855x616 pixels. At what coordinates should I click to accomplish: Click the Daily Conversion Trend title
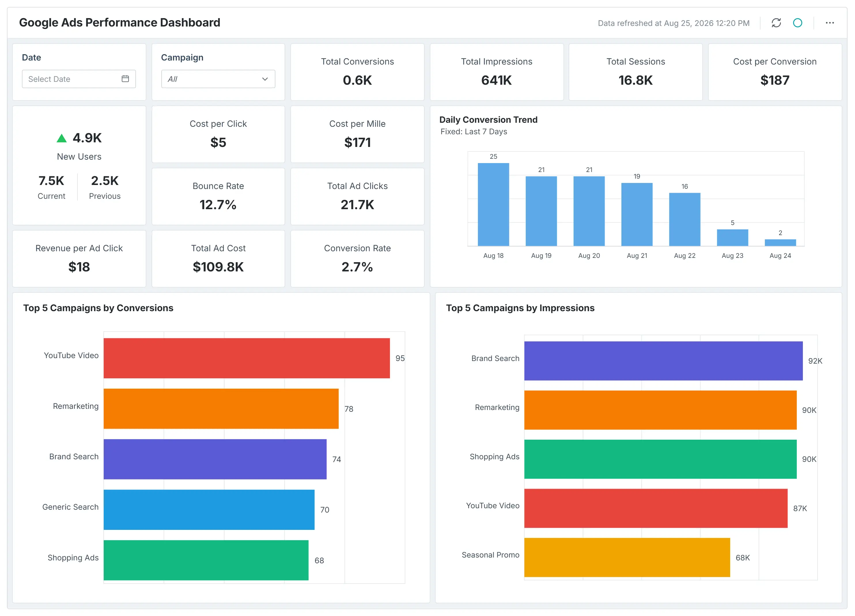tap(488, 120)
